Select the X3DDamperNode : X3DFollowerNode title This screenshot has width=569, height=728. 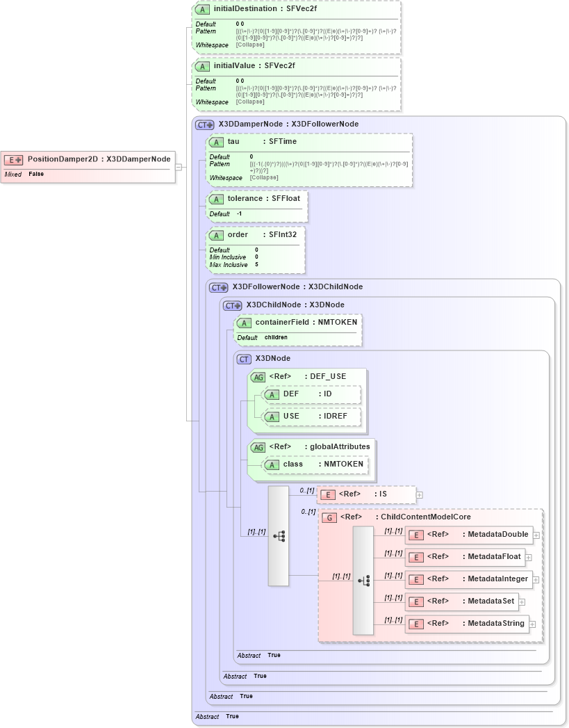[x=288, y=124]
